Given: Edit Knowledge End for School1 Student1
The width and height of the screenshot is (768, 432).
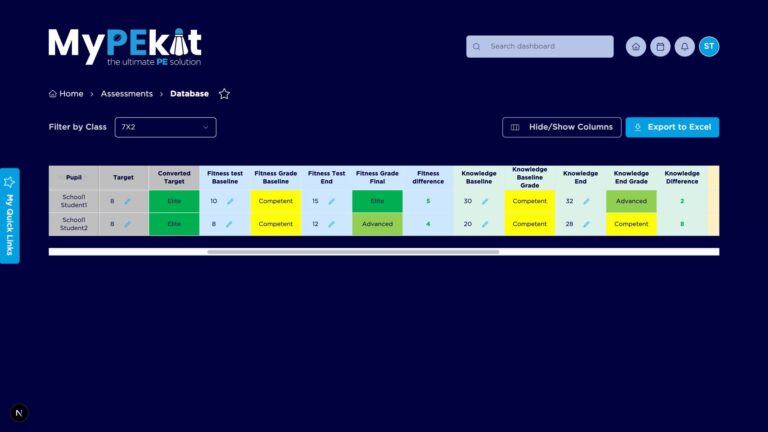Looking at the screenshot, I should coord(586,201).
